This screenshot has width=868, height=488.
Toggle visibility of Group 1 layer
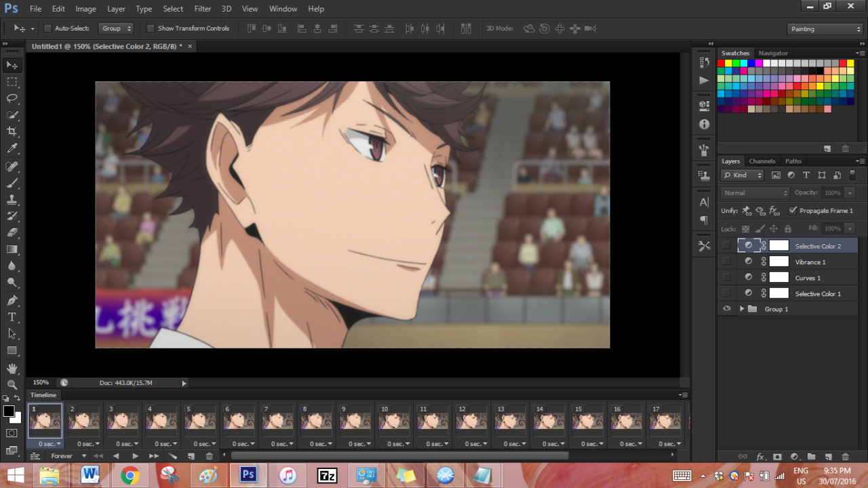727,309
